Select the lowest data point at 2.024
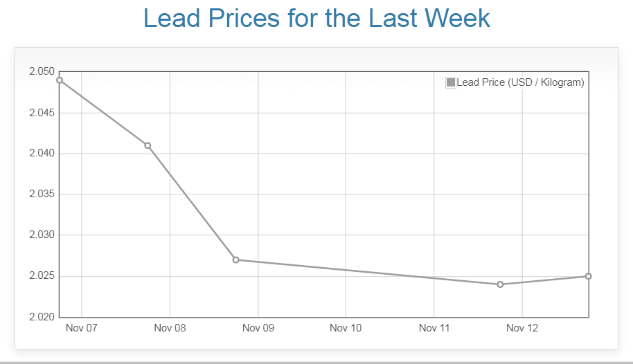 pos(500,284)
